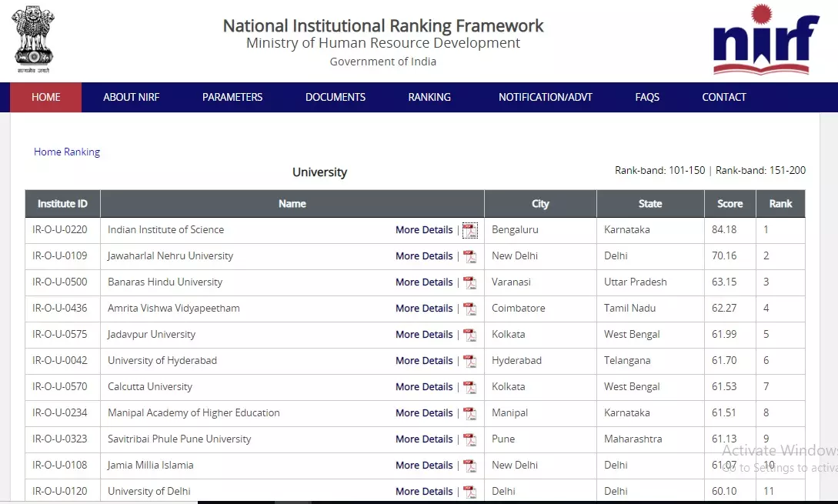This screenshot has width=838, height=504.
Task: View PDF for University of Hyderabad
Action: [469, 361]
